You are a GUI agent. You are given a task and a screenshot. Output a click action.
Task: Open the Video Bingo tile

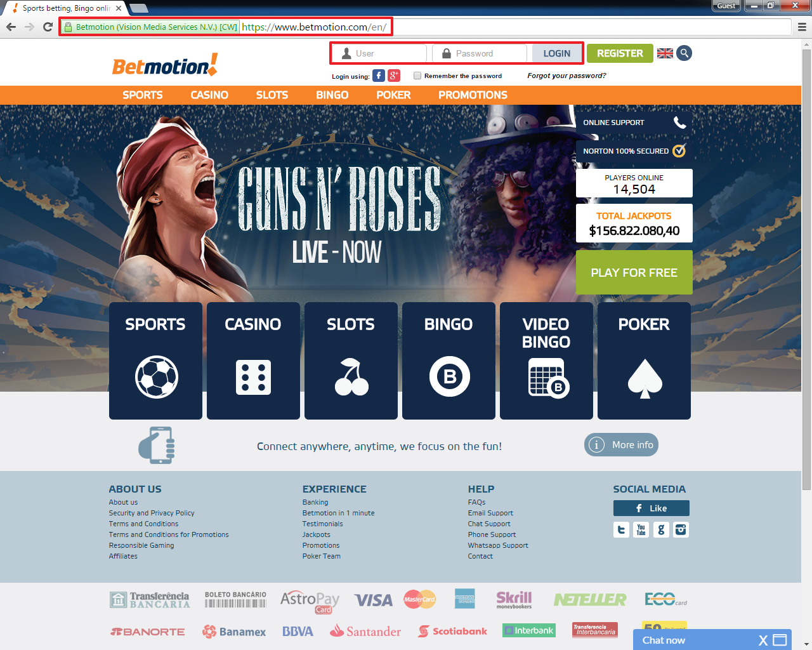click(546, 361)
